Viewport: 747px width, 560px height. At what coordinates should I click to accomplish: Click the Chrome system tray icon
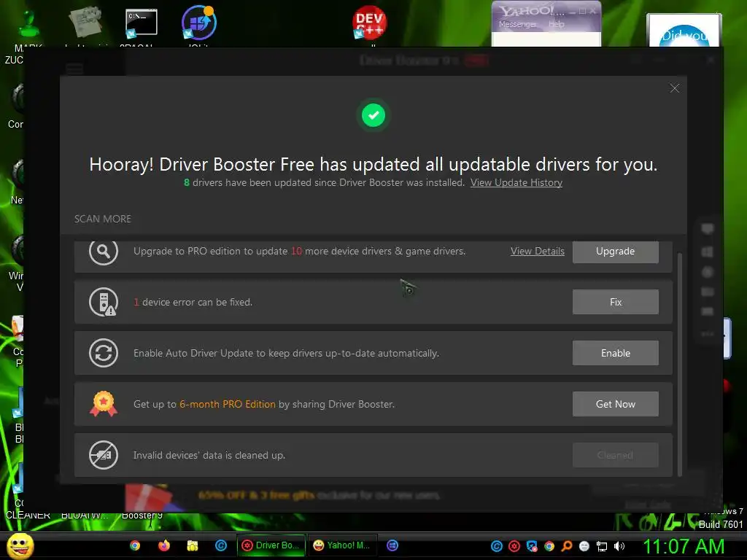pos(549,546)
